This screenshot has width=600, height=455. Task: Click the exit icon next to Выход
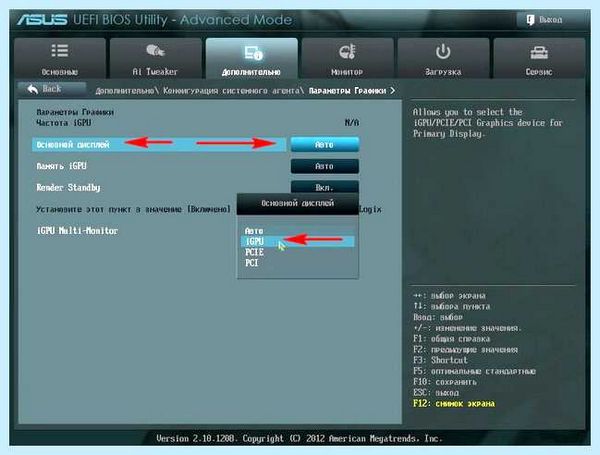[530, 20]
